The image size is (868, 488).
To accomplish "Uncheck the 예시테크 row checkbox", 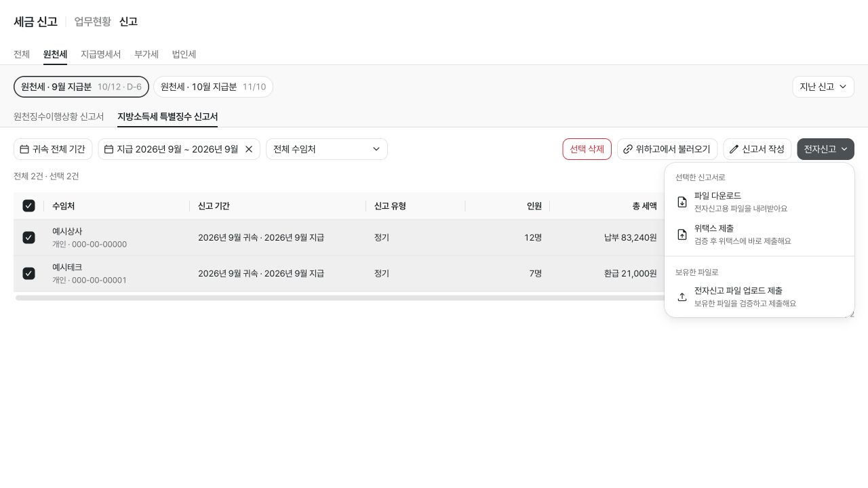I will click(x=28, y=274).
